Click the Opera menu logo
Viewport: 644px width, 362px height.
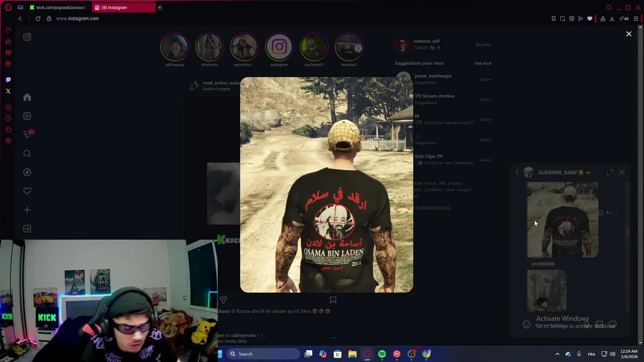pos(8,8)
